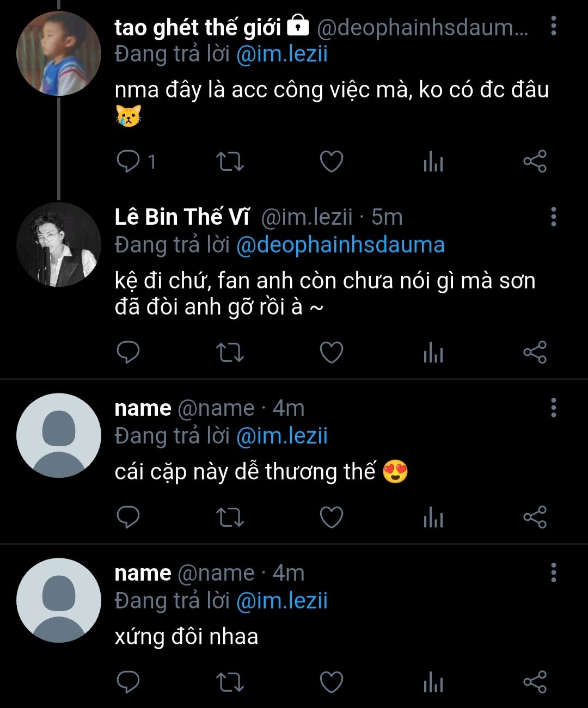Open more options for the first tweet
The height and width of the screenshot is (708, 588).
[553, 26]
